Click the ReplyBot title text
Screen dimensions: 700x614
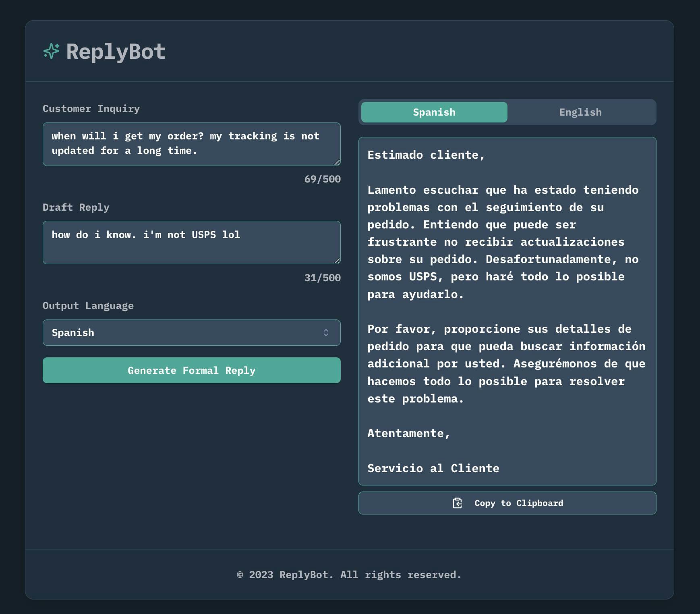tap(116, 52)
